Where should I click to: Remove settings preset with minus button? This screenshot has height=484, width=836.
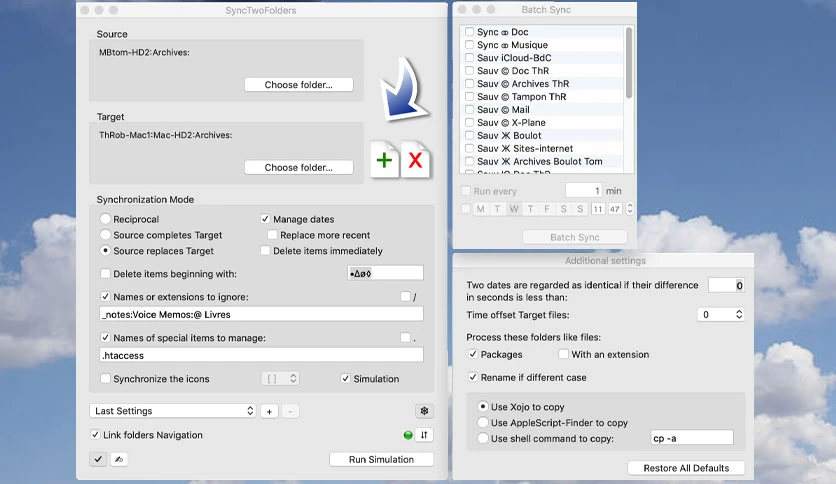(x=290, y=411)
